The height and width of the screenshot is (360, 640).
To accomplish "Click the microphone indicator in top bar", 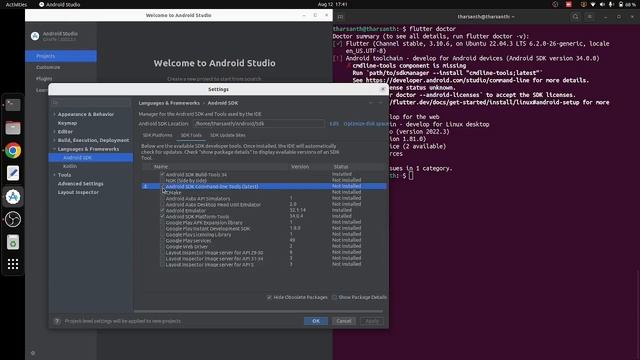I will [611, 4].
